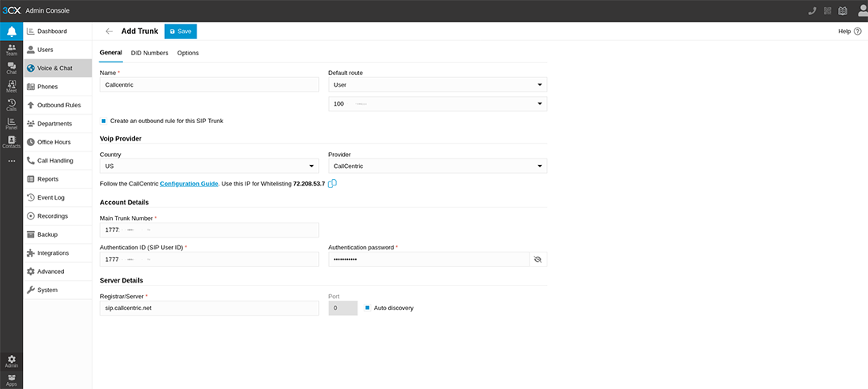Viewport: 868px width, 389px height.
Task: Open Meet in the left rail
Action: [x=11, y=86]
